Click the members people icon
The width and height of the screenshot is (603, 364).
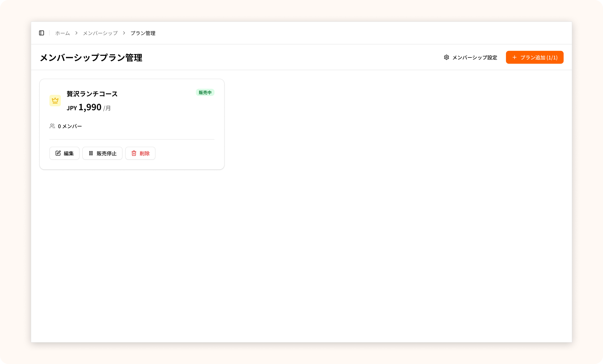(x=52, y=126)
